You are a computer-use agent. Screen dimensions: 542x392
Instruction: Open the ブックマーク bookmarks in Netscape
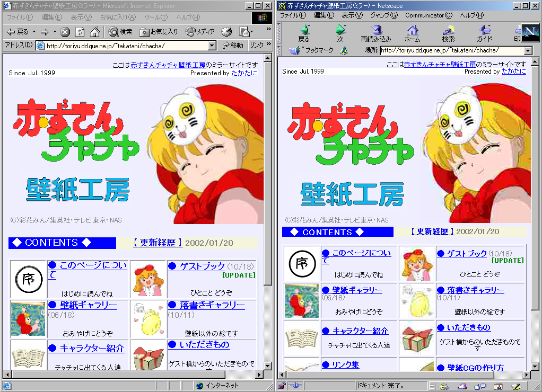pos(311,50)
